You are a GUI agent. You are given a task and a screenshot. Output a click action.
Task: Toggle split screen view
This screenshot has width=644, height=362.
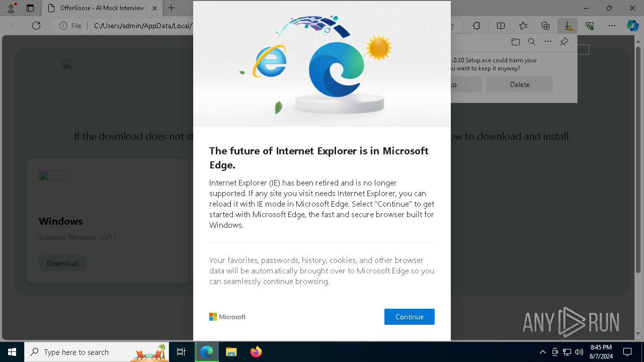(x=501, y=26)
